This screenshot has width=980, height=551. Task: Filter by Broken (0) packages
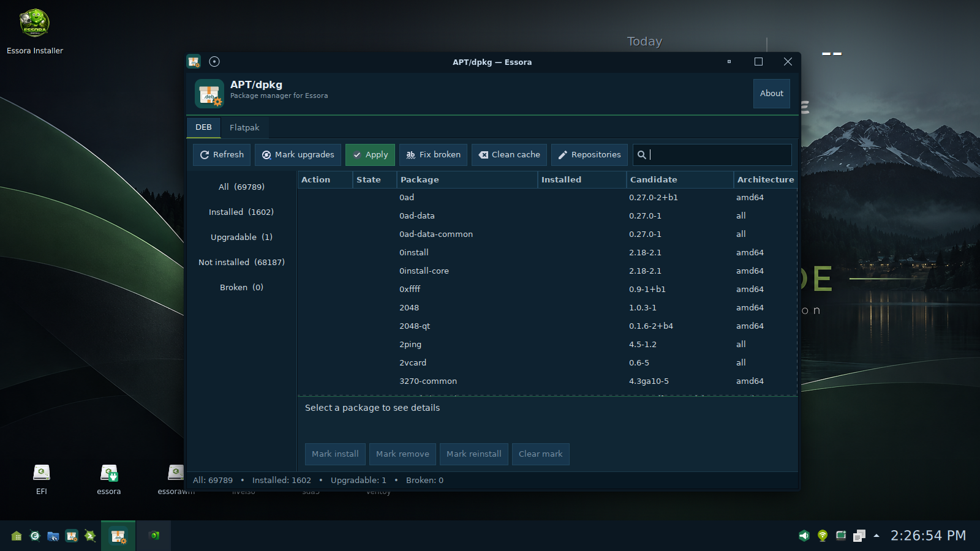tap(241, 287)
